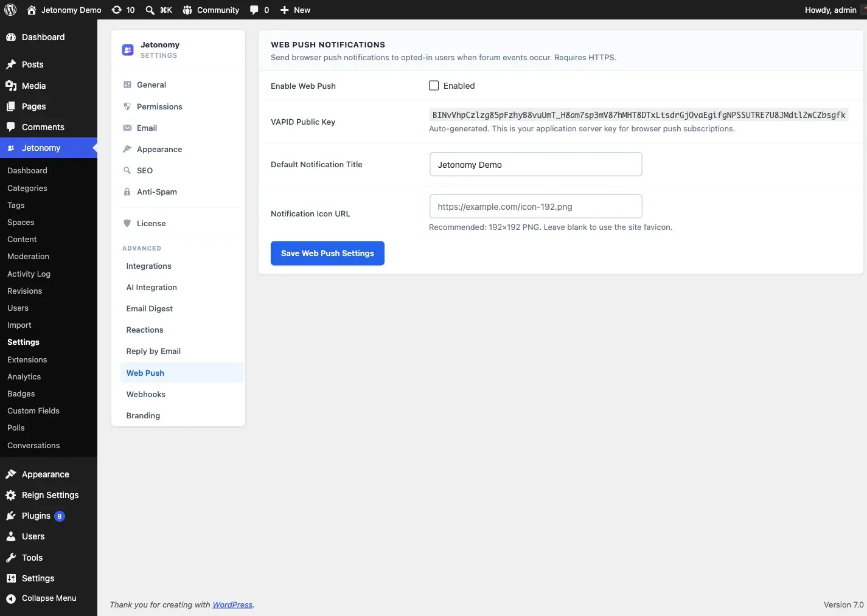Open Polls submenu item
This screenshot has height=616, width=867.
[x=16, y=427]
